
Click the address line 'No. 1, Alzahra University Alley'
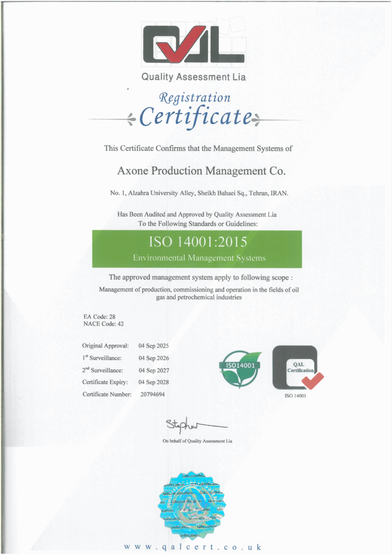[199, 193]
